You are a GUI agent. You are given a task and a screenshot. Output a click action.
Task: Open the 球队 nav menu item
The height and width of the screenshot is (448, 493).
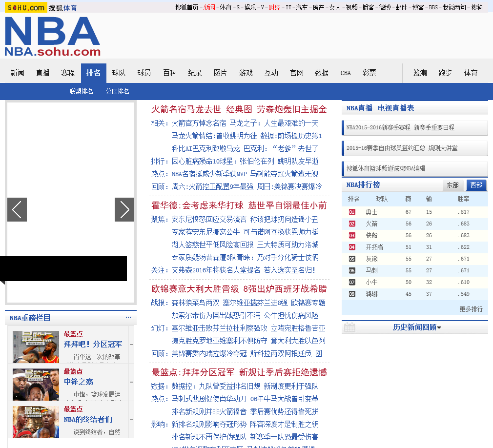(119, 73)
